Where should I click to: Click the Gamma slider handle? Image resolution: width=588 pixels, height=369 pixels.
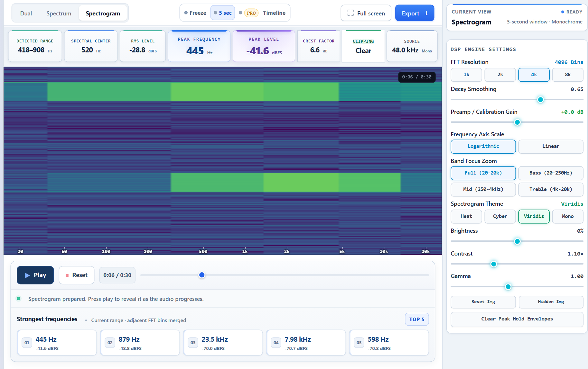pos(508,287)
